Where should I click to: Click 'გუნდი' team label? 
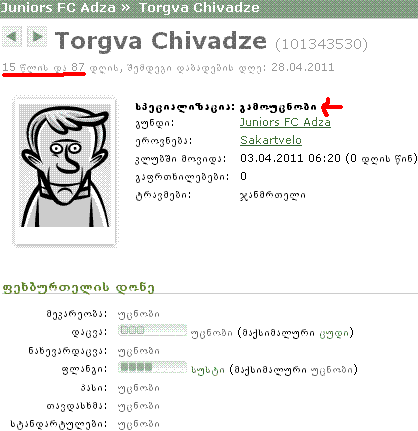(x=155, y=123)
